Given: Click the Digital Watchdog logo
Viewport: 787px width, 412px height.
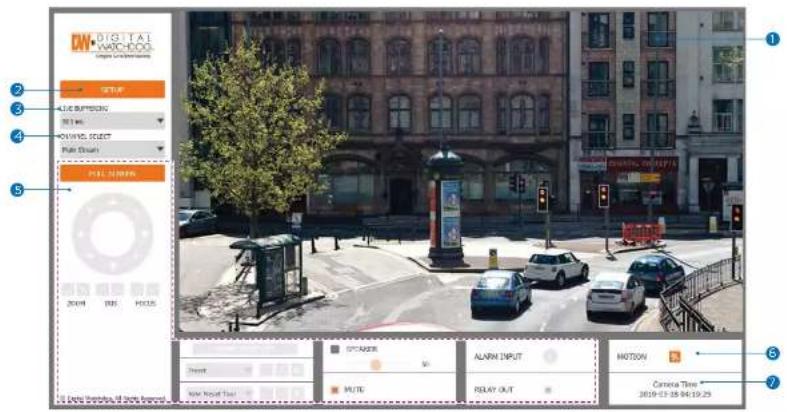Looking at the screenshot, I should click(x=112, y=45).
